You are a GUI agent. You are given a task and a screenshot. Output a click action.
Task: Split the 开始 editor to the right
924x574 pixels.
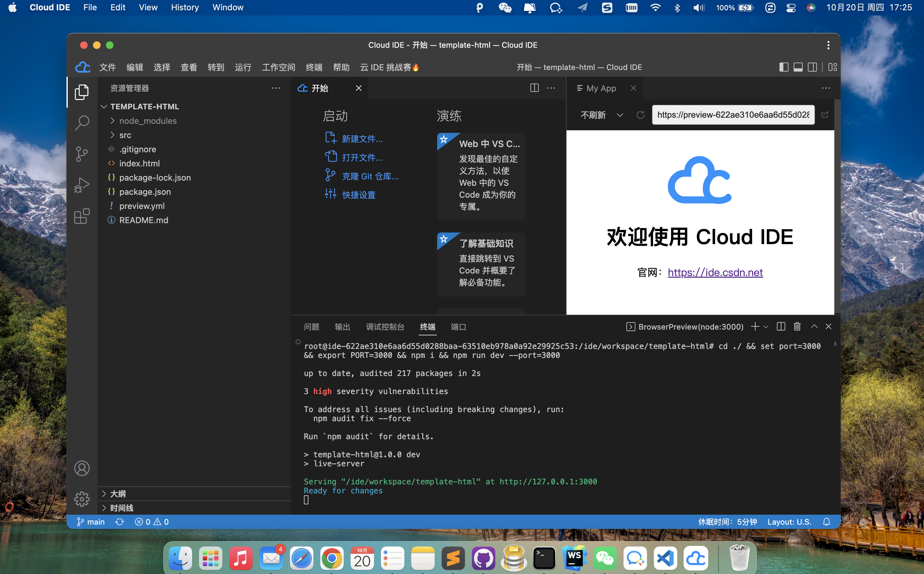click(x=534, y=88)
